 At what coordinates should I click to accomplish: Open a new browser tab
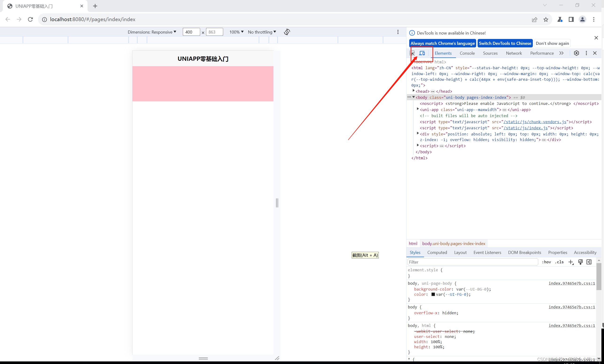click(95, 6)
